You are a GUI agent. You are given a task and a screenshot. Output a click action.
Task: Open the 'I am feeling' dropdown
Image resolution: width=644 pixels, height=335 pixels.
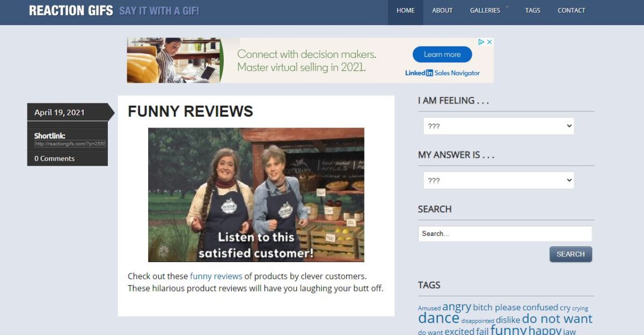click(x=499, y=126)
